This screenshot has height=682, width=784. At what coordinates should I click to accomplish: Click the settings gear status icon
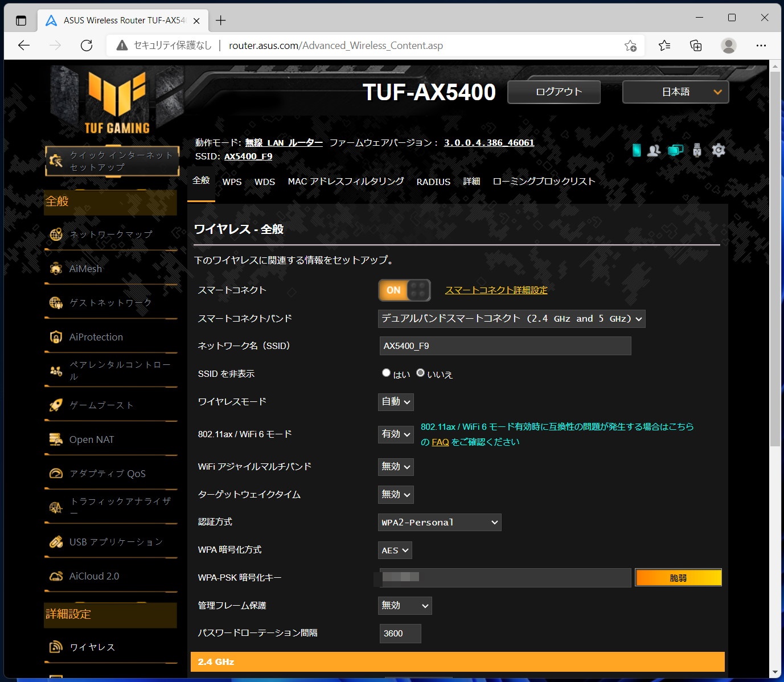pyautogui.click(x=719, y=150)
